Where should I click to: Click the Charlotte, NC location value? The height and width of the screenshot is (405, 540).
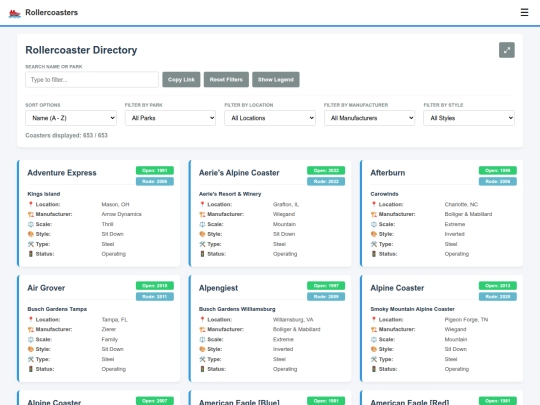(461, 204)
